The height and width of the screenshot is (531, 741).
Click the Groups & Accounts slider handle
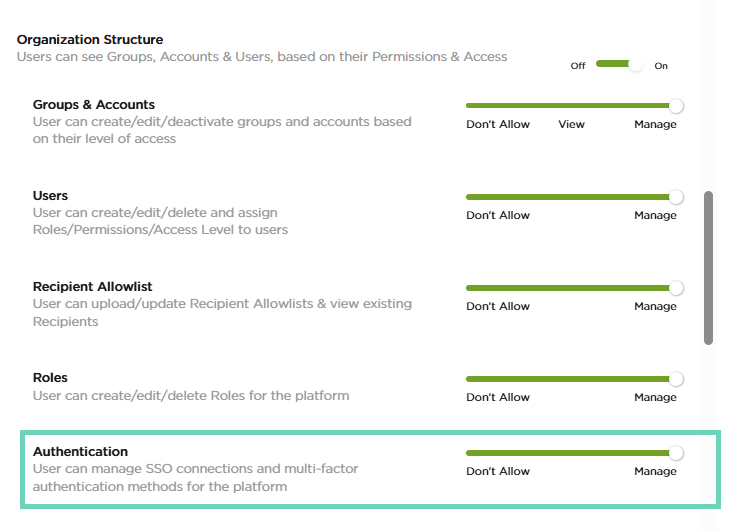coord(676,105)
